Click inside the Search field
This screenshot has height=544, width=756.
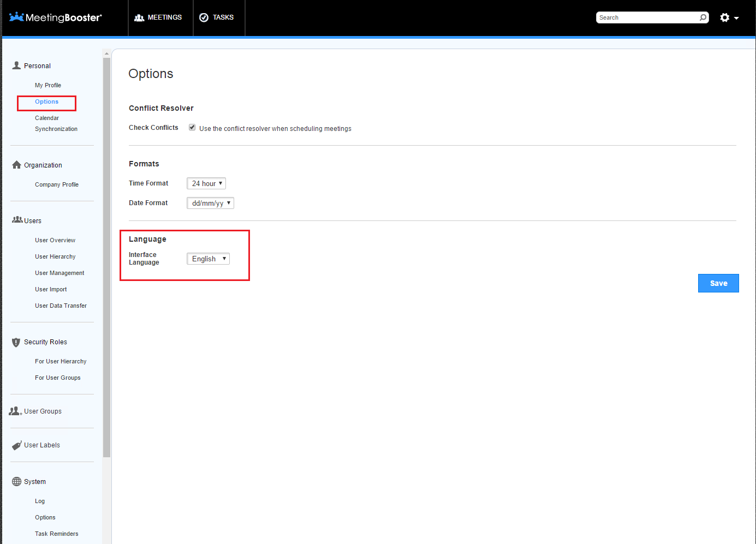pyautogui.click(x=644, y=17)
